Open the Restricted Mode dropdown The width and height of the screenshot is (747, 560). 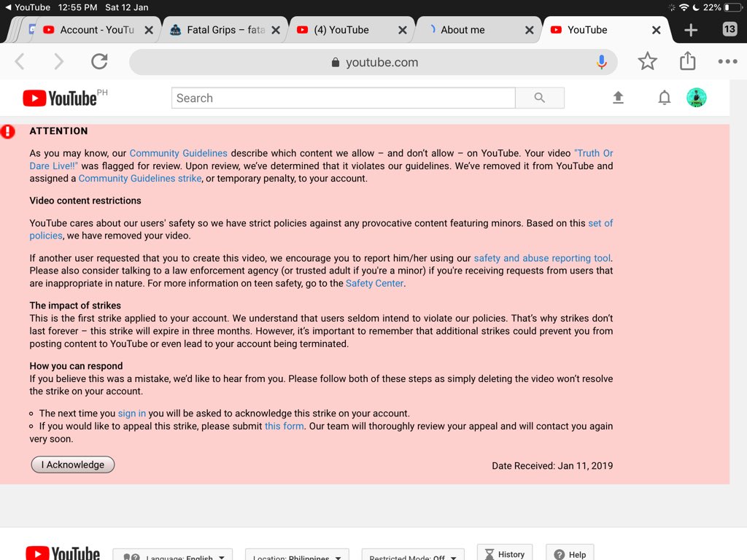pos(413,555)
